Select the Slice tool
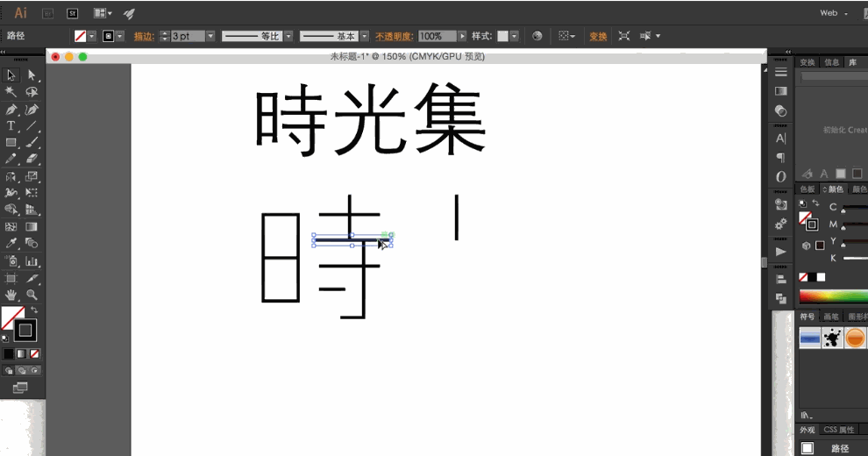The image size is (868, 456). 32,278
